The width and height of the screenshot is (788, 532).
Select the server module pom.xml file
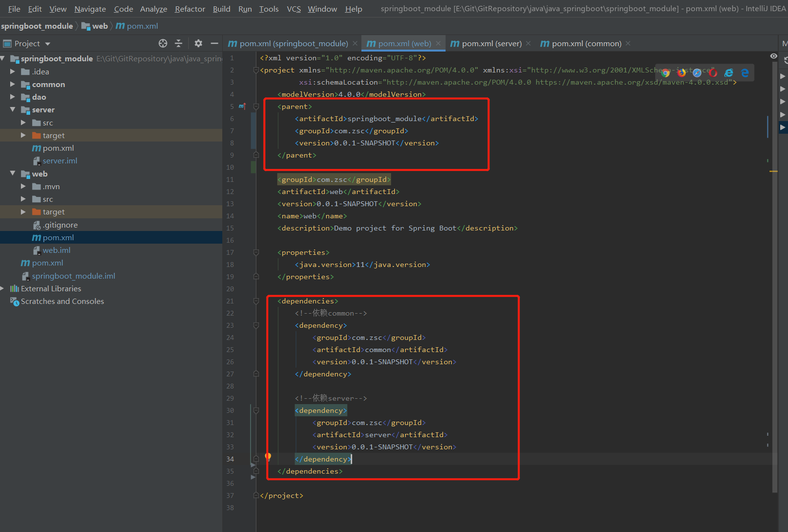click(x=58, y=148)
